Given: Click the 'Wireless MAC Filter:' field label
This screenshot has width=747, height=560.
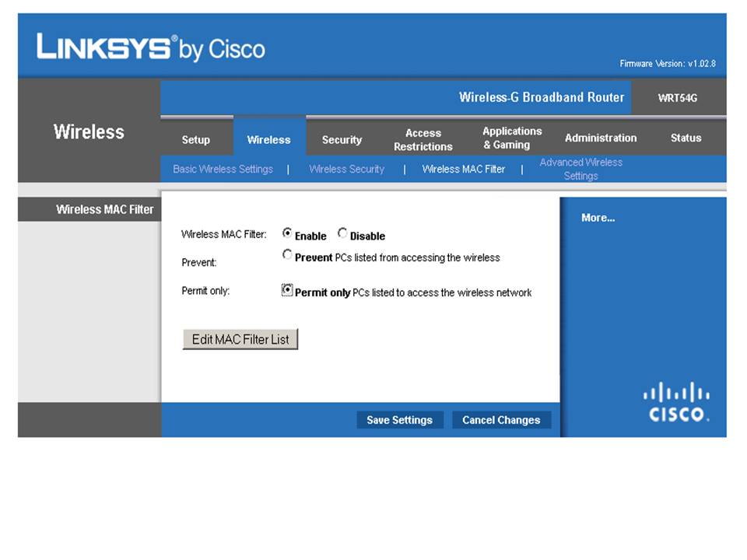Looking at the screenshot, I should point(224,234).
